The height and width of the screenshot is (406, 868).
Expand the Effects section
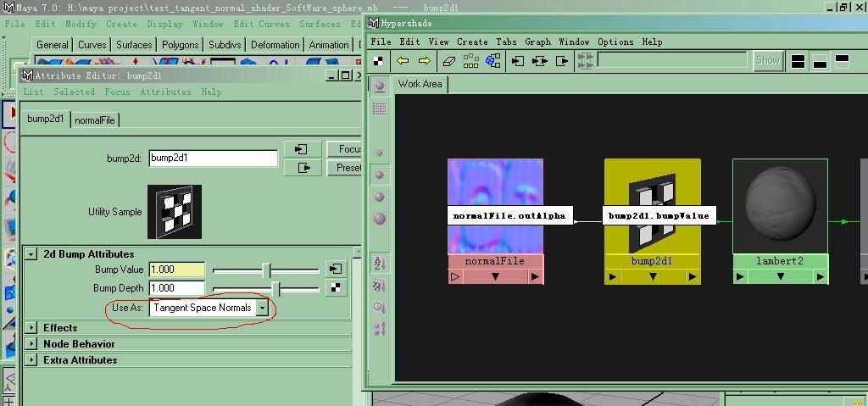tap(31, 328)
